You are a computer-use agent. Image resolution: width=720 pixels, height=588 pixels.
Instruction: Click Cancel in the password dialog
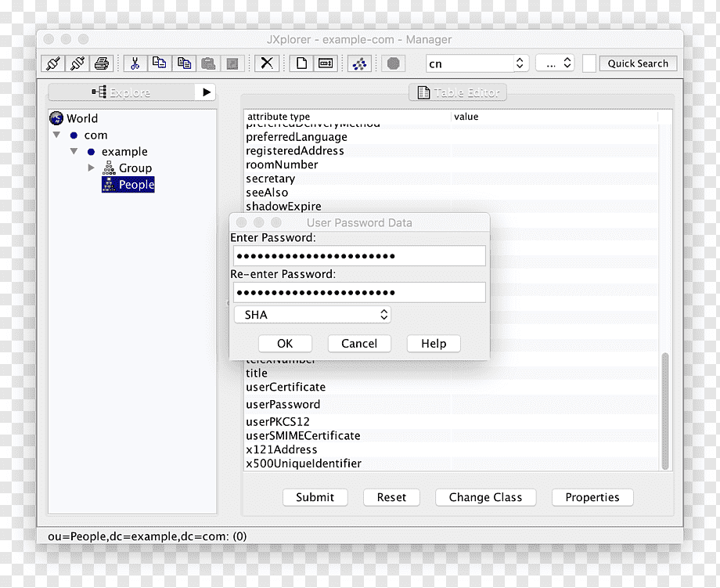click(x=359, y=344)
